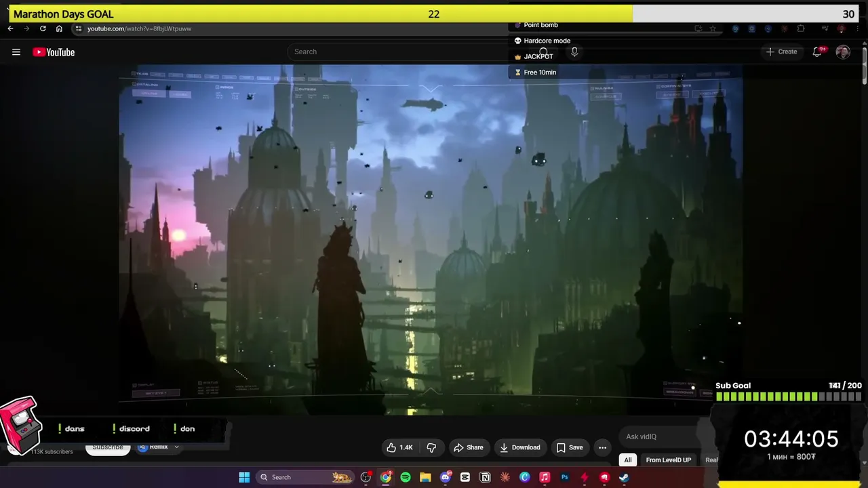Open Spotify from the taskbar
Screen dimensions: 868x488
tap(406, 477)
